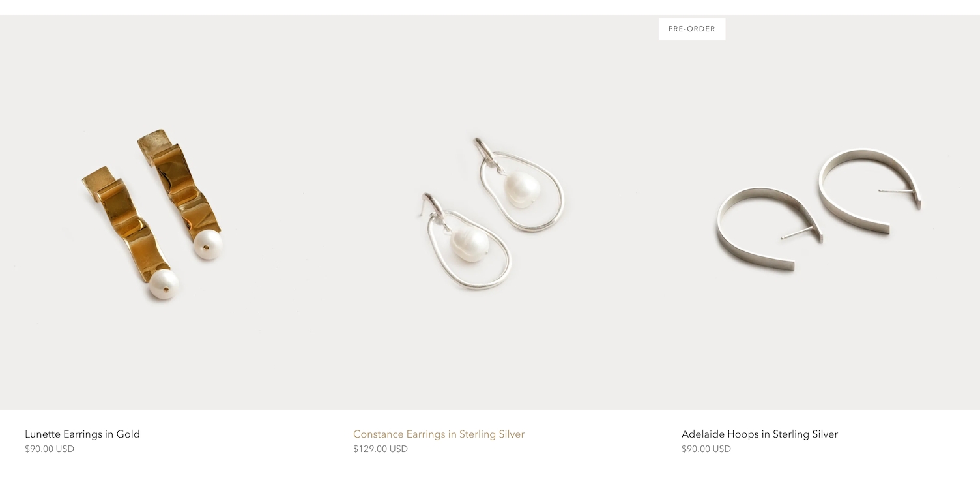Click the pearl on the taller Lunette earring

(x=208, y=245)
